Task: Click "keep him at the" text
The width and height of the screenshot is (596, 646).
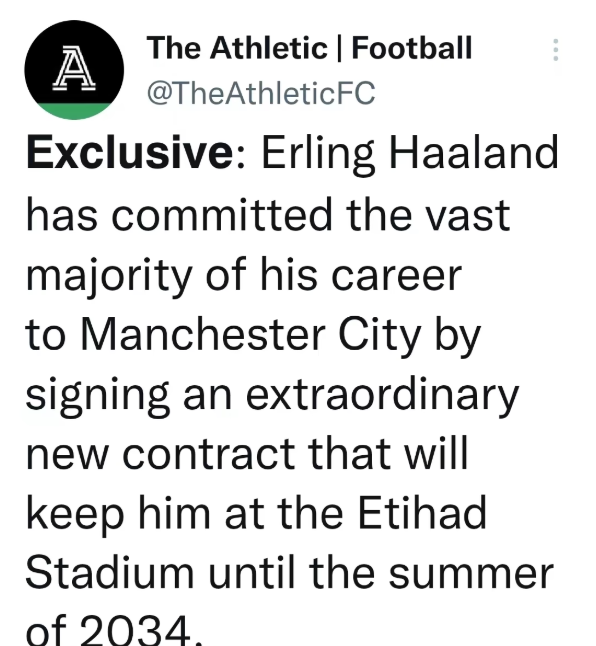Action: point(185,514)
